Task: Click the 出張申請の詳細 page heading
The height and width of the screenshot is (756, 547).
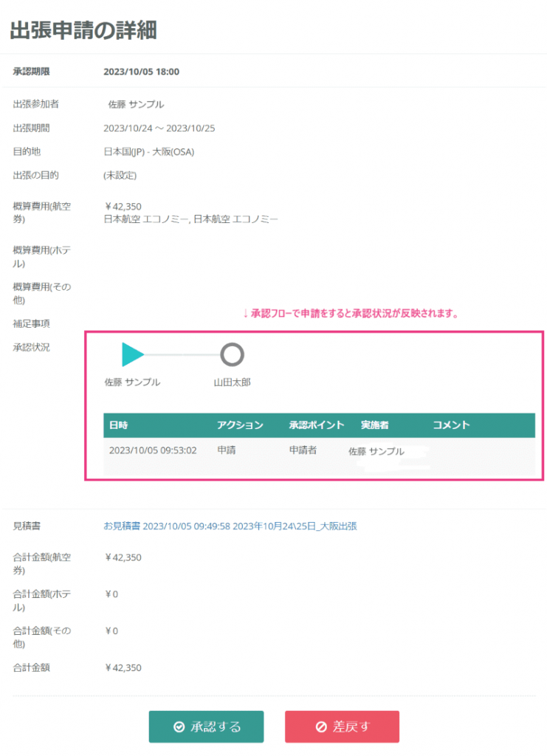Action: pos(83,30)
